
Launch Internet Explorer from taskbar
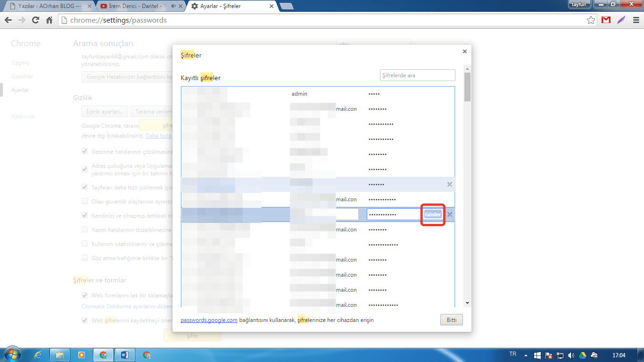(38, 355)
